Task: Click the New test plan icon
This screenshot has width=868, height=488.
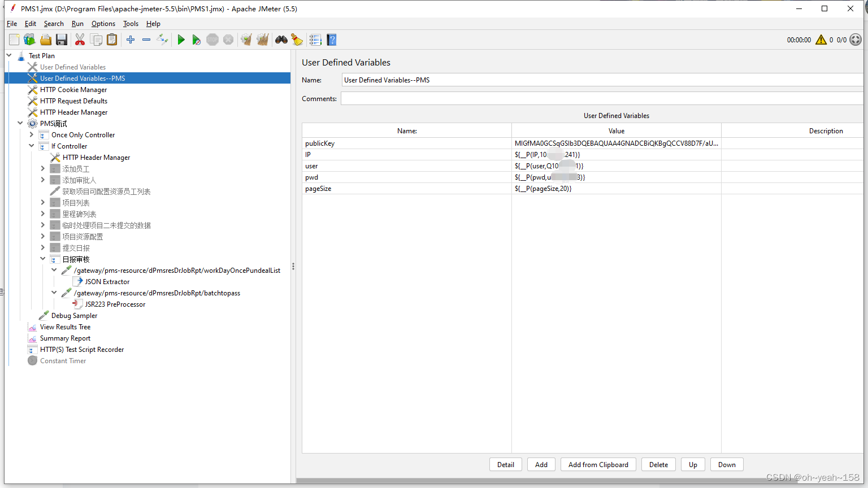Action: (x=14, y=40)
